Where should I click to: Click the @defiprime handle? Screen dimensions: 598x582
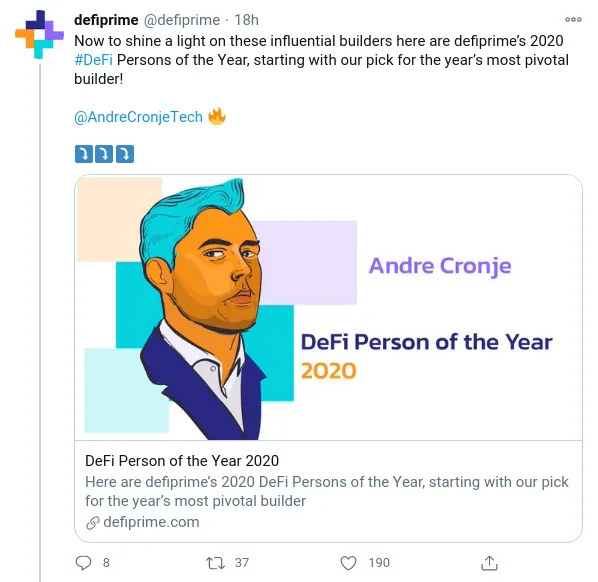click(182, 20)
